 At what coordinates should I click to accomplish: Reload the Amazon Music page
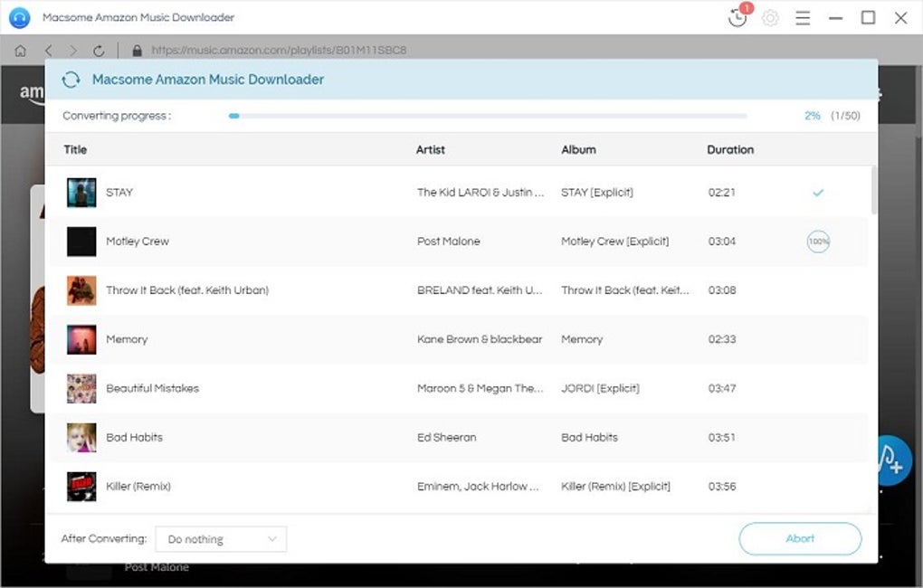pos(99,51)
